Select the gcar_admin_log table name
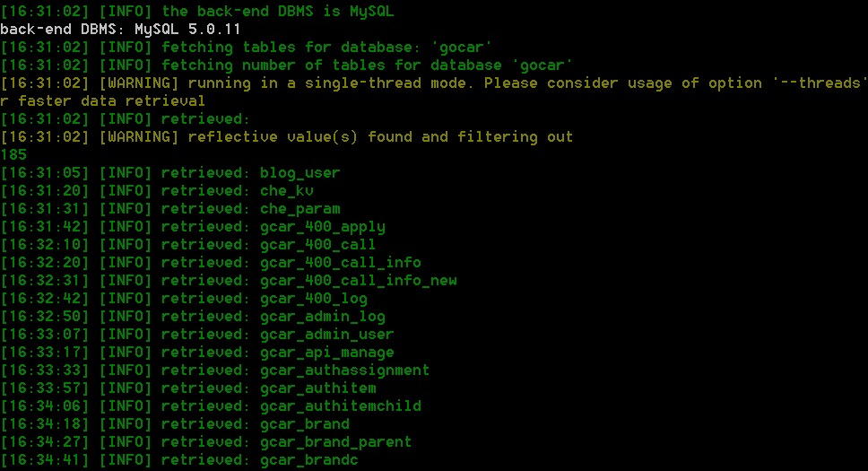The width and height of the screenshot is (868, 471). [x=322, y=317]
